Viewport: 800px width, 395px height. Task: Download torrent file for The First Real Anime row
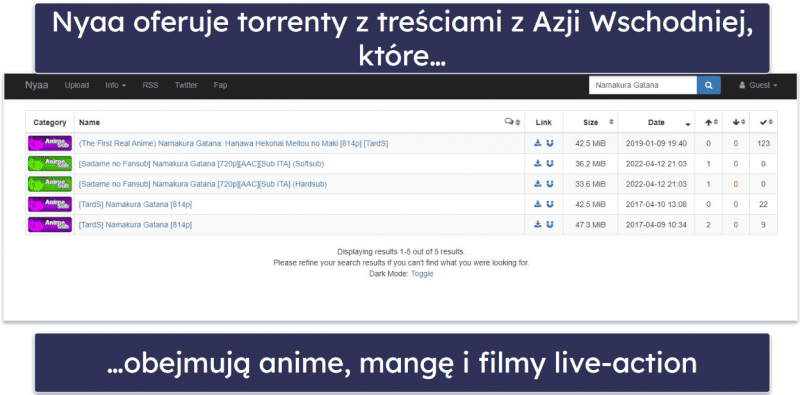click(538, 143)
